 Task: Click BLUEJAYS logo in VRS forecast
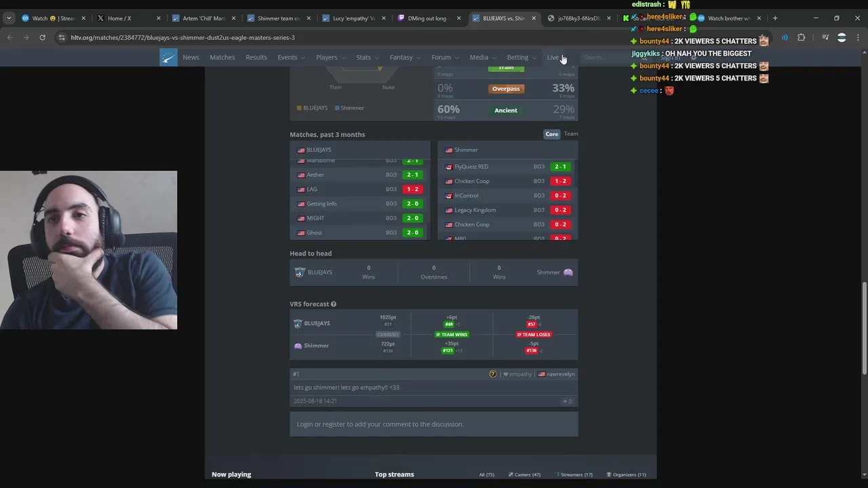(x=298, y=323)
